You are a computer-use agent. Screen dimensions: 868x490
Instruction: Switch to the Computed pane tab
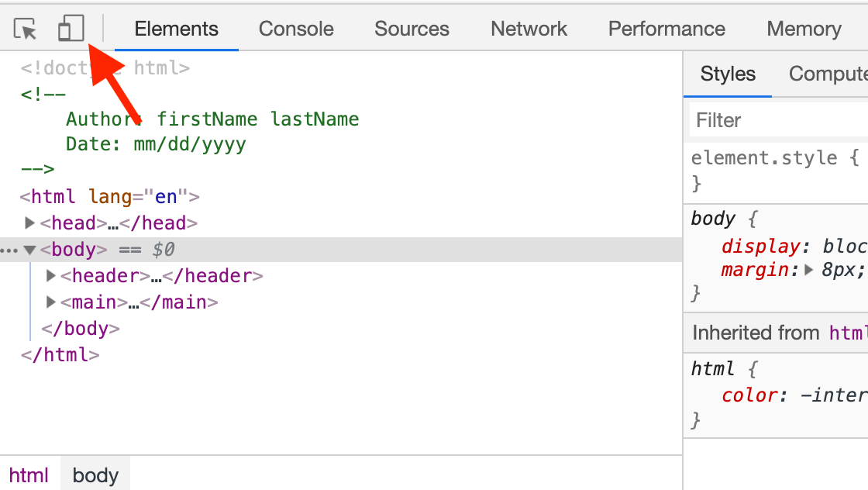828,74
